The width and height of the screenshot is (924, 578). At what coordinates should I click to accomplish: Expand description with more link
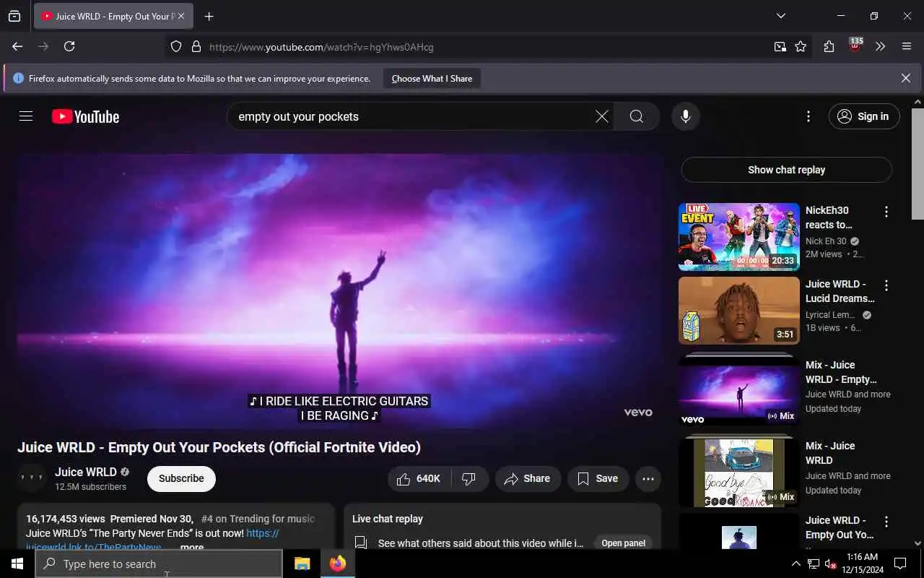click(x=192, y=547)
